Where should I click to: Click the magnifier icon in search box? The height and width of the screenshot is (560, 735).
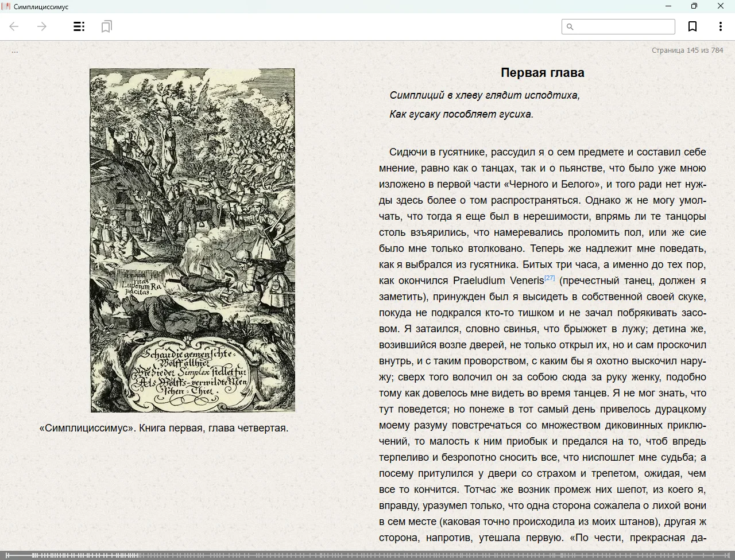(x=570, y=26)
